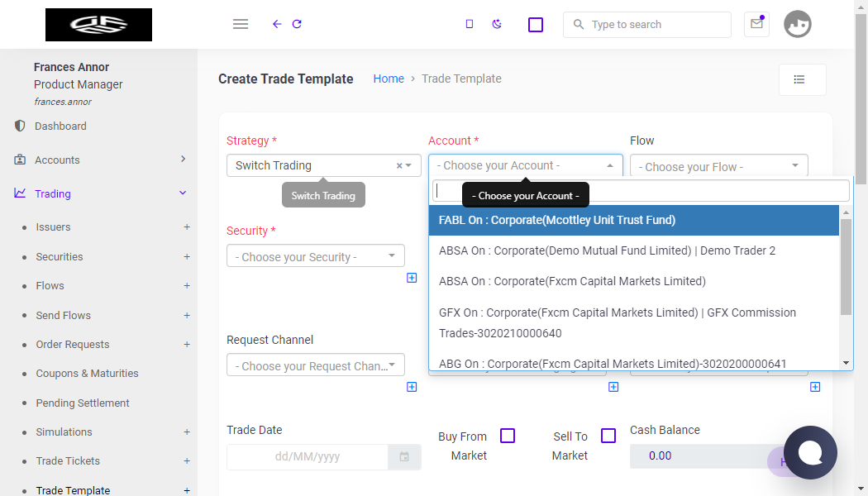Screen dimensions: 868x496
Task: Toggle the hamburger sidebar menu
Action: coord(241,24)
